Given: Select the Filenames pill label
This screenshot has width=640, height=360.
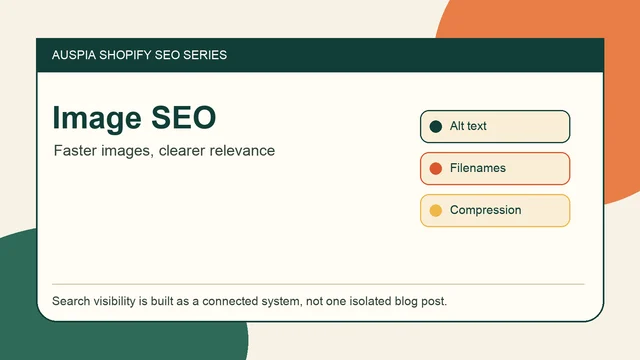Looking at the screenshot, I should (x=478, y=168).
